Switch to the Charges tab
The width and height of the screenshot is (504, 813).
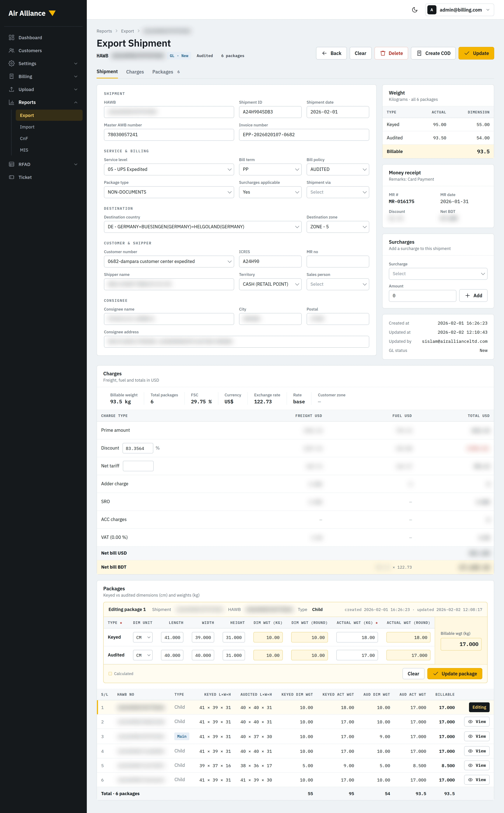pyautogui.click(x=135, y=72)
